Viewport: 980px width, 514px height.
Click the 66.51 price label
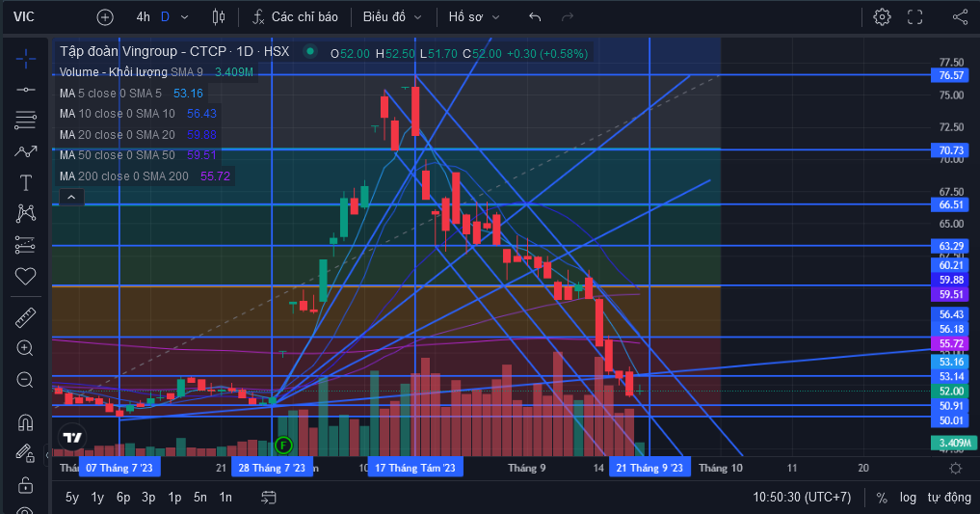[951, 204]
